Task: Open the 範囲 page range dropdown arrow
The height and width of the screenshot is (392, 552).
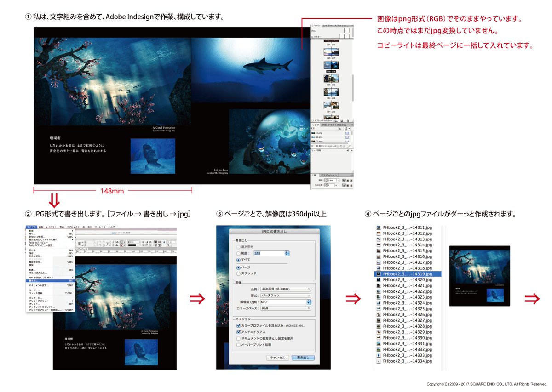Action: click(x=287, y=253)
